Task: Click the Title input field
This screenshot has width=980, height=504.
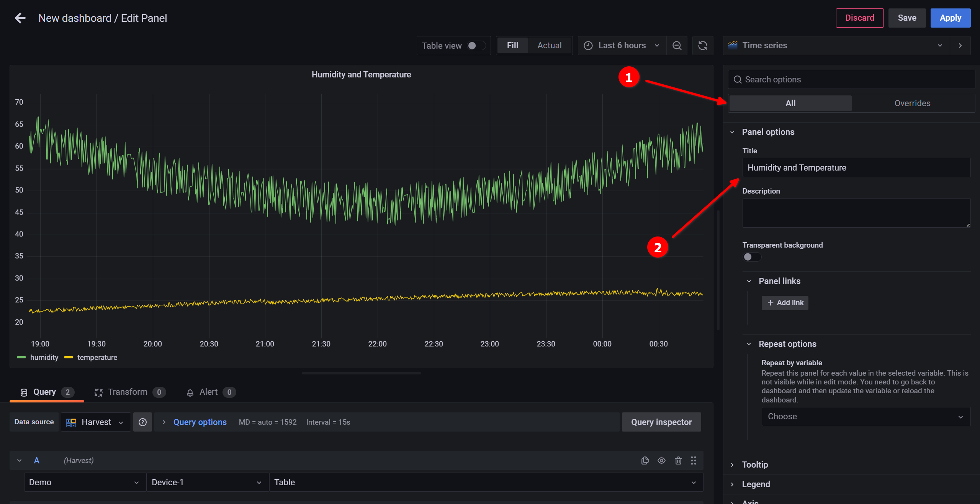Action: (x=856, y=167)
